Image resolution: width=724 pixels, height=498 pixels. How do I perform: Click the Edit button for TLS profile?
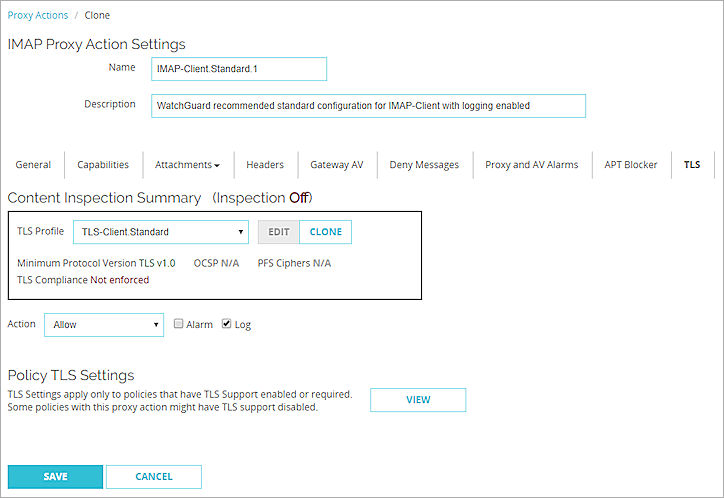click(x=278, y=232)
